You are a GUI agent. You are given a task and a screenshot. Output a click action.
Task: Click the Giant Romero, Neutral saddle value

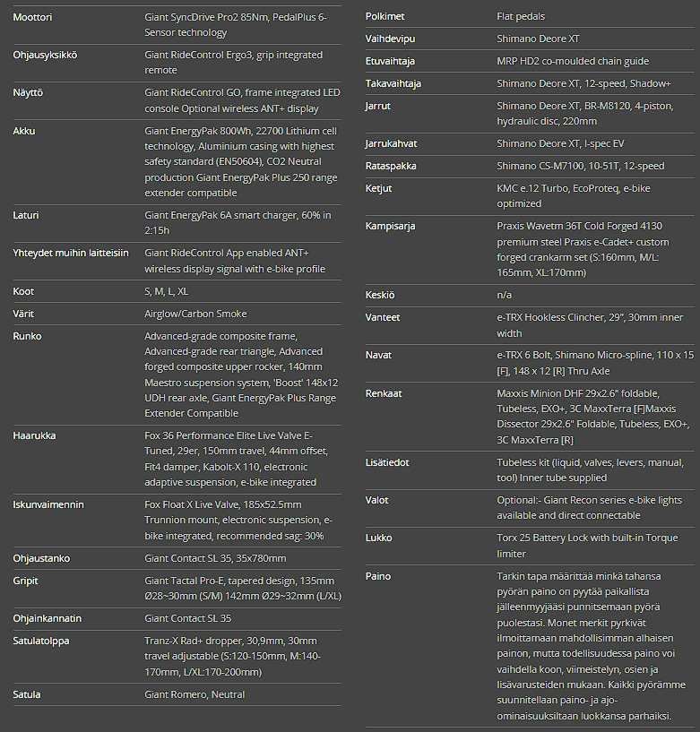coord(194,694)
